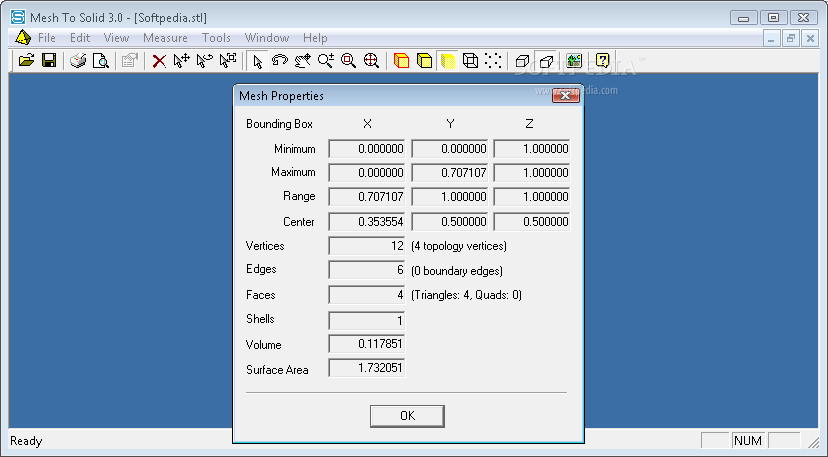
Task: Click the 'Ready' status bar text
Action: tap(26, 441)
